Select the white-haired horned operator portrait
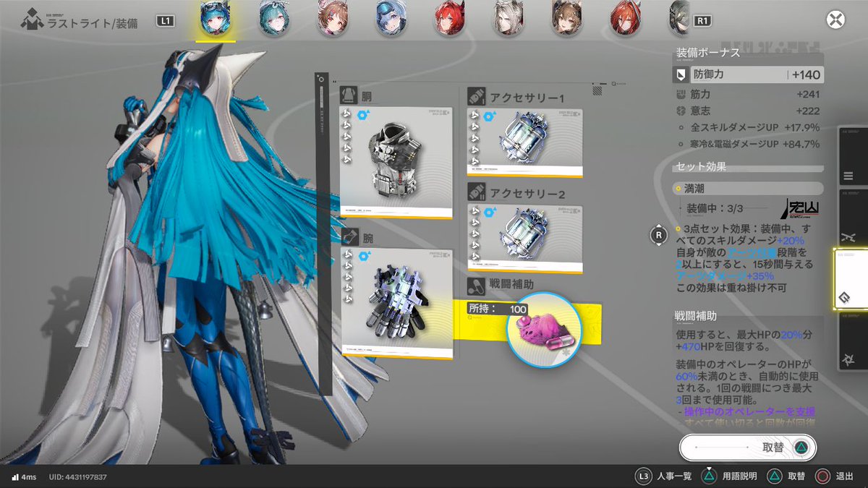Image resolution: width=868 pixels, height=488 pixels. [510, 19]
